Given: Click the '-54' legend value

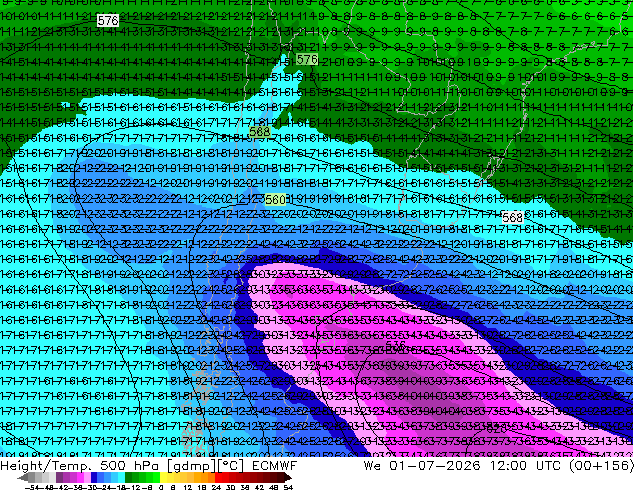Looking at the screenshot, I should point(32,487).
